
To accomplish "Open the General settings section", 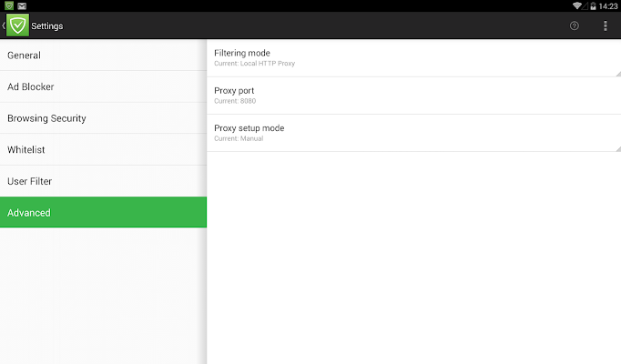I will click(x=103, y=56).
